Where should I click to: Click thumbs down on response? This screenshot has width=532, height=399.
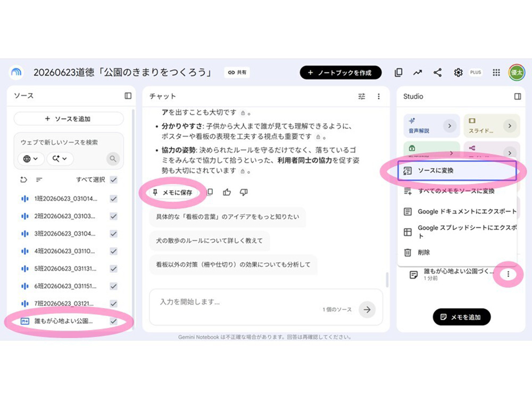tap(244, 193)
